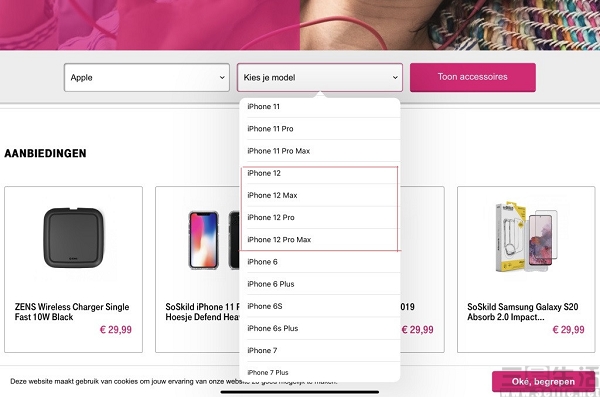The width and height of the screenshot is (600, 397).
Task: Select iPhone 12 in the list
Action: coord(320,173)
